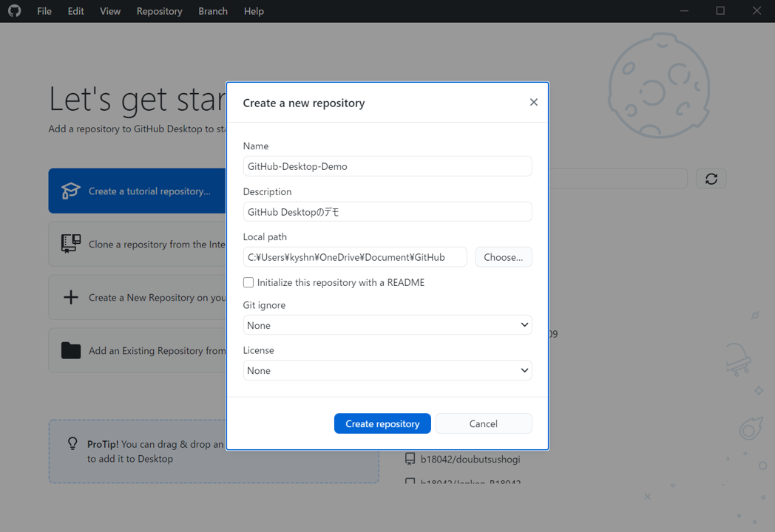Click the ProTip lightbulb icon

72,443
